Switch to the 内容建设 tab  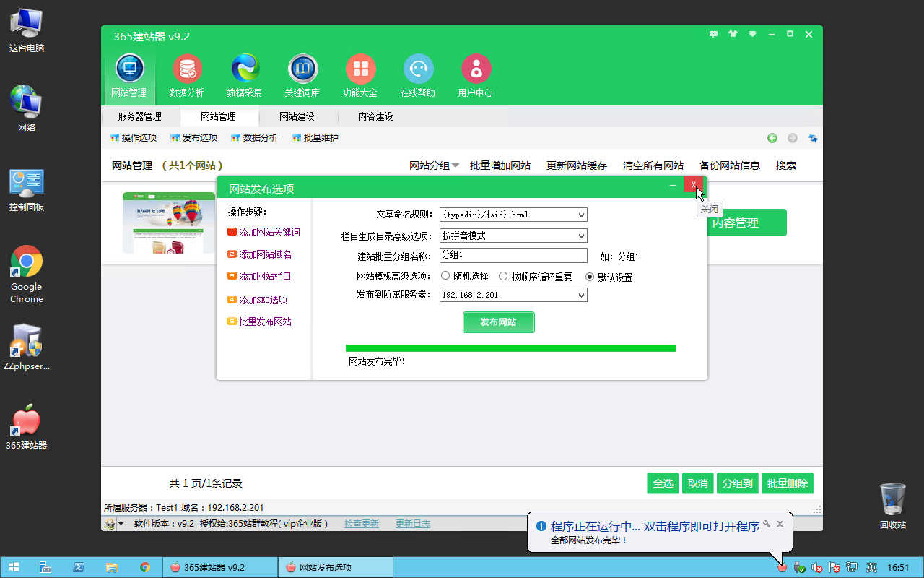pyautogui.click(x=375, y=116)
